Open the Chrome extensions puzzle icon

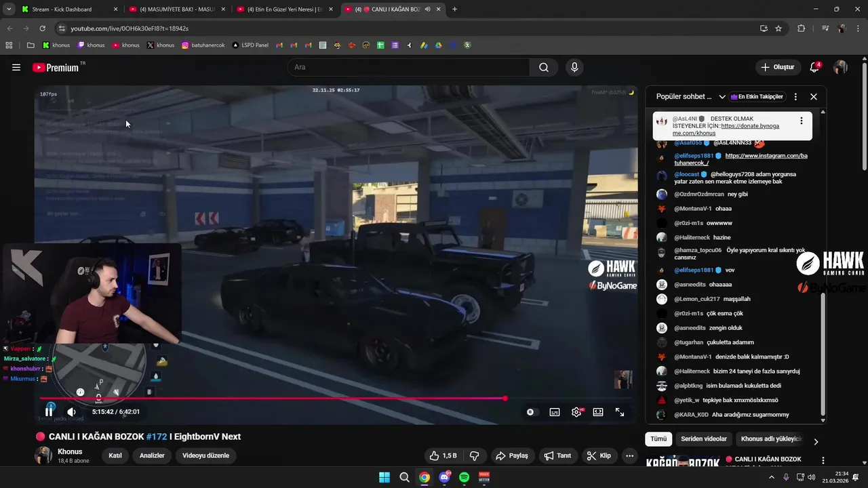(801, 28)
